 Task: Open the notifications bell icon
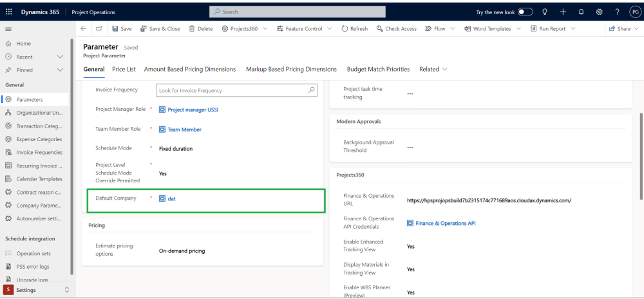[582, 12]
